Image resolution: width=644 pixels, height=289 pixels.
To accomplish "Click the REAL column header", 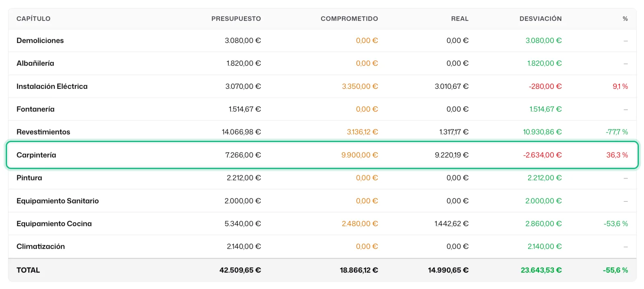I will [x=460, y=18].
